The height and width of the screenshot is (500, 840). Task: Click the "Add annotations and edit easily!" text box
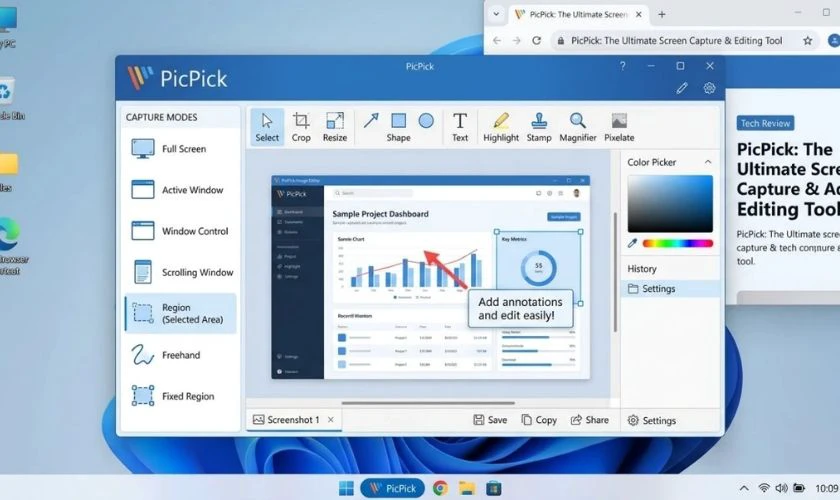(520, 309)
